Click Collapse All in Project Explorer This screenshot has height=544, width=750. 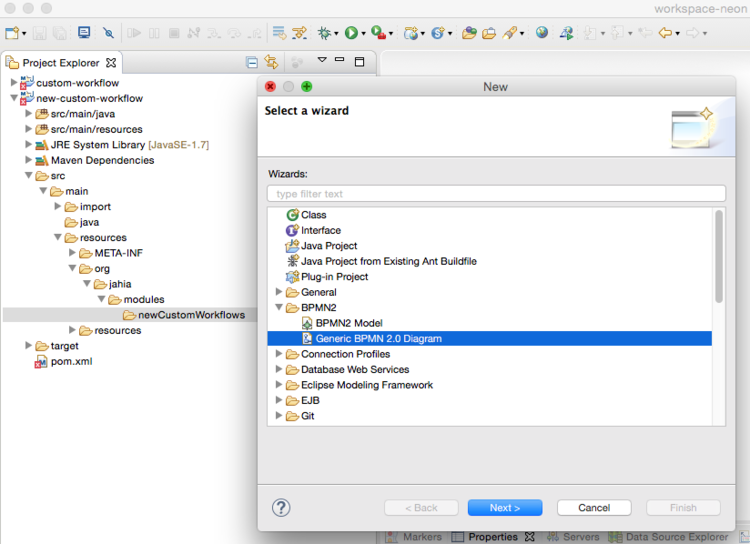(x=252, y=62)
